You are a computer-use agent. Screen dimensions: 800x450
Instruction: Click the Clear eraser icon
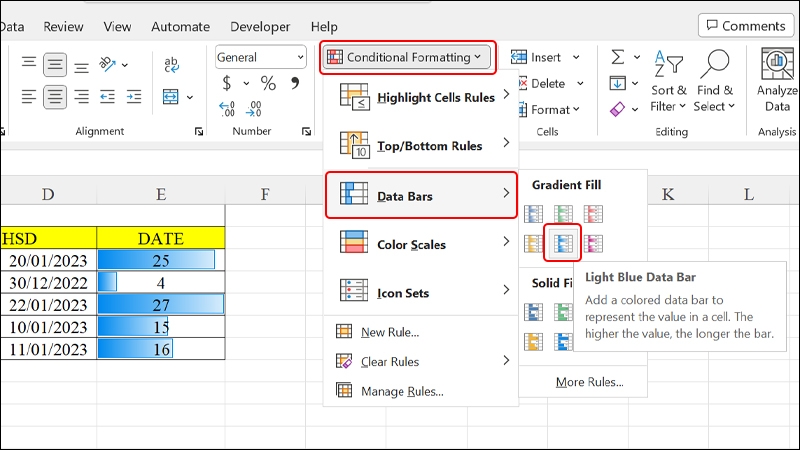(x=617, y=109)
